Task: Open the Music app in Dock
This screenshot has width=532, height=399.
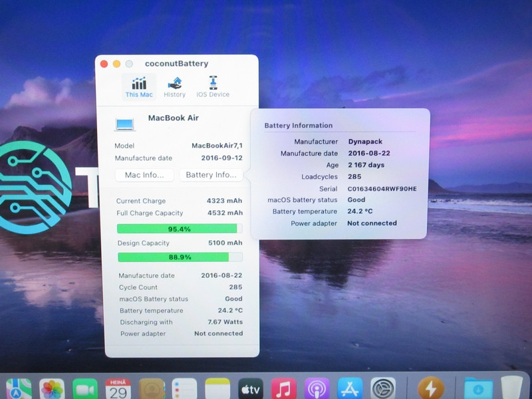Action: pos(284,389)
